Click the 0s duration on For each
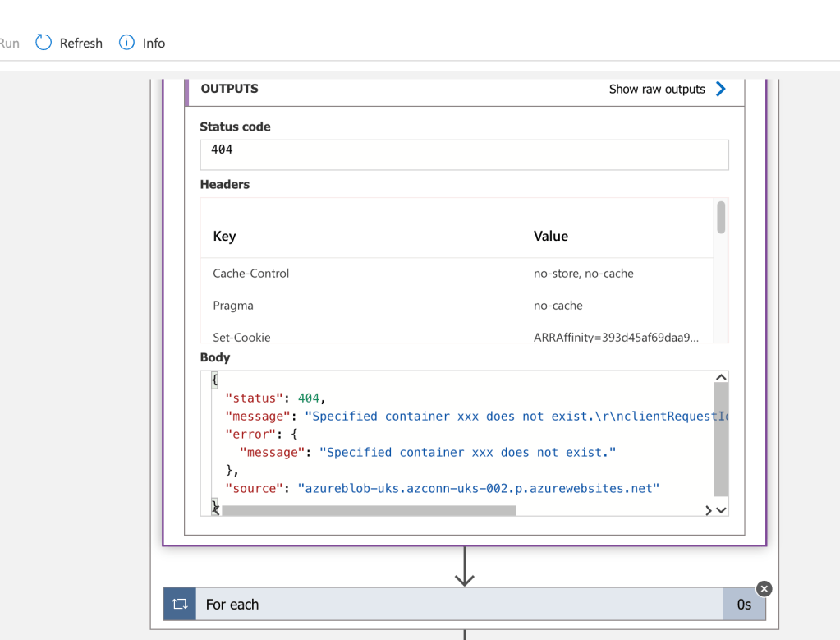840x640 pixels. (x=744, y=605)
